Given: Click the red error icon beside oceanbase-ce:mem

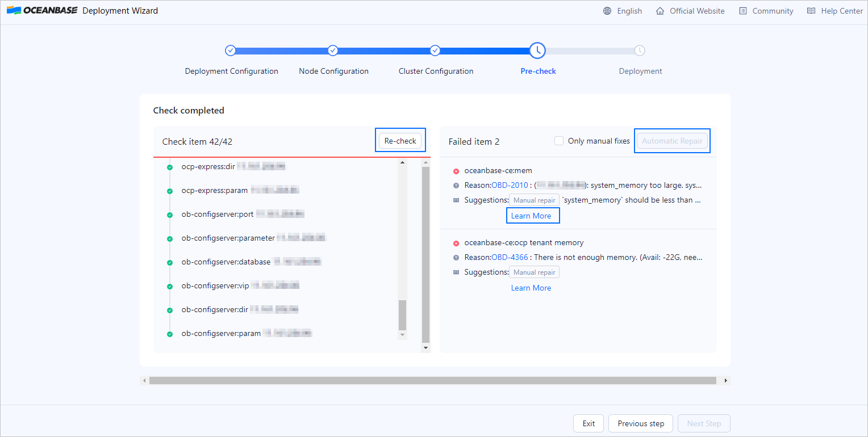Looking at the screenshot, I should pyautogui.click(x=456, y=171).
